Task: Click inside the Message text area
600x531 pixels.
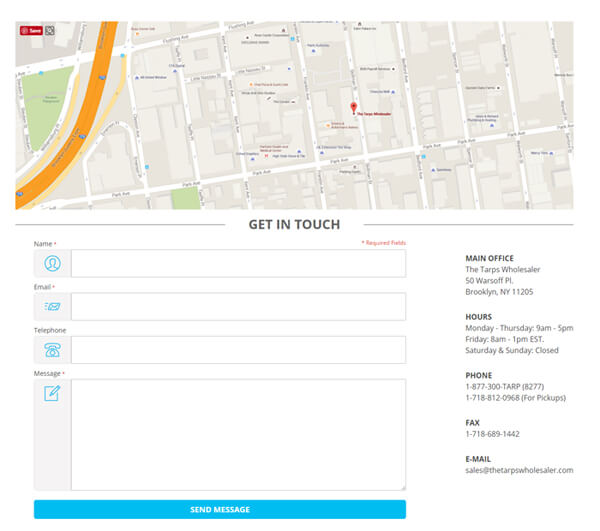Action: pos(238,434)
